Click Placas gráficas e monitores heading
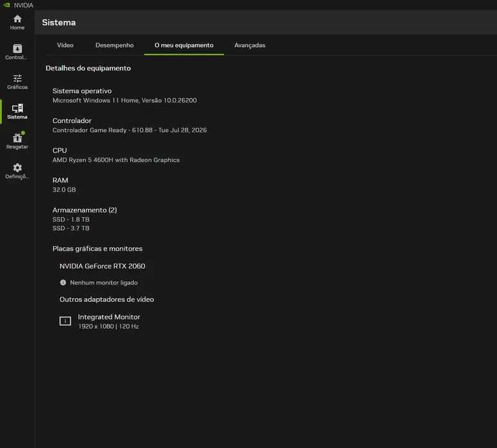The width and height of the screenshot is (497, 448). pos(97,249)
